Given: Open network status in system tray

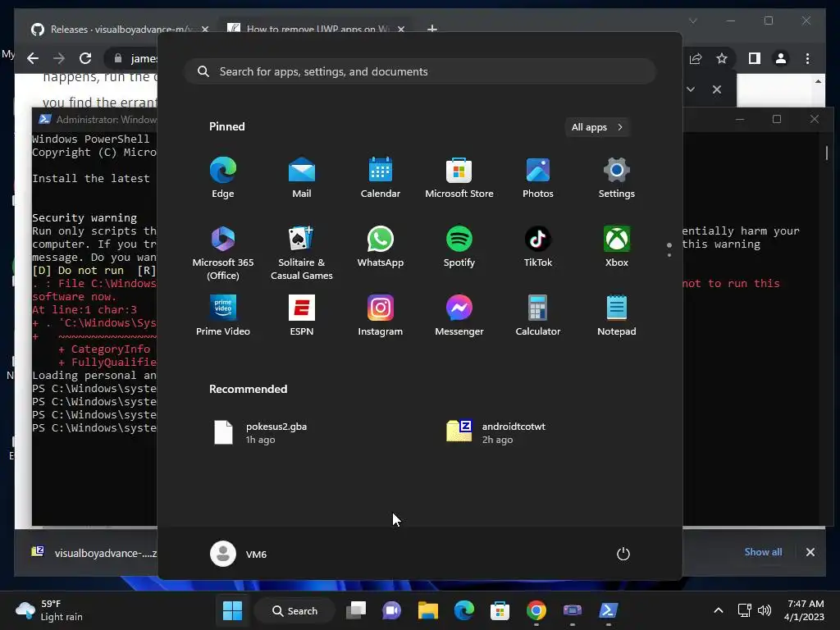Looking at the screenshot, I should point(745,610).
